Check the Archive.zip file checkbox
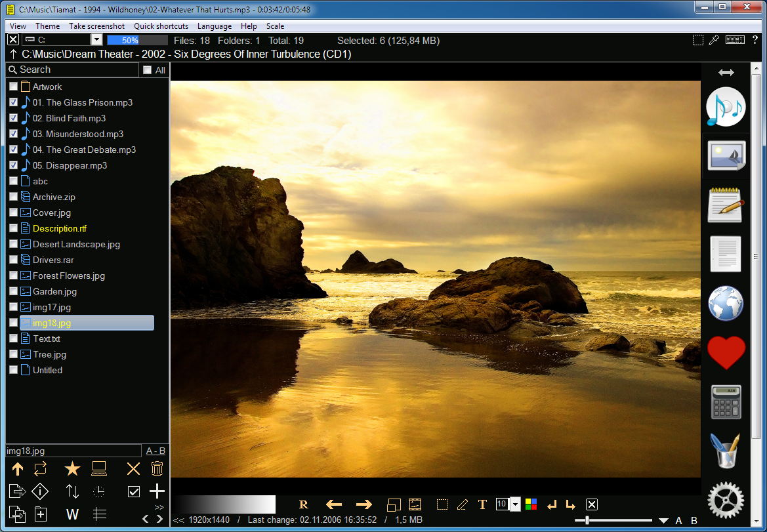Image resolution: width=767 pixels, height=532 pixels. click(14, 197)
